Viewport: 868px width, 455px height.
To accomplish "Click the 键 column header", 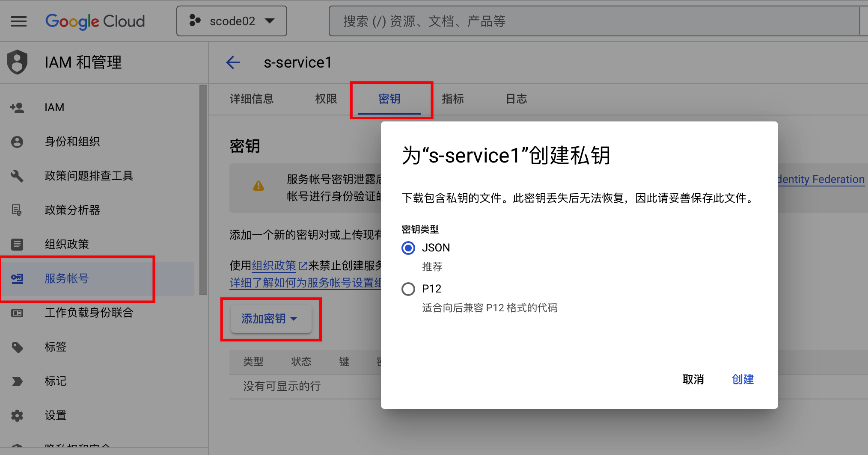I will pyautogui.click(x=344, y=362).
